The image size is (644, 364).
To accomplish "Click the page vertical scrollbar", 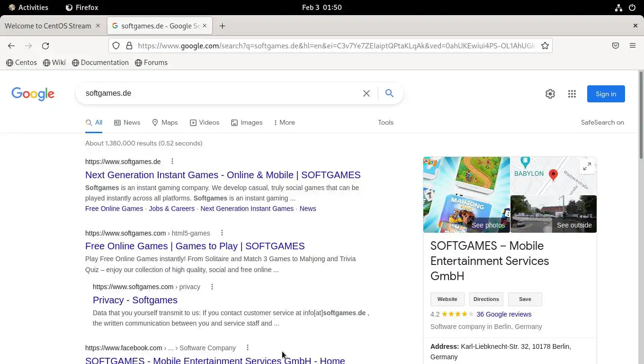I will pyautogui.click(x=641, y=115).
